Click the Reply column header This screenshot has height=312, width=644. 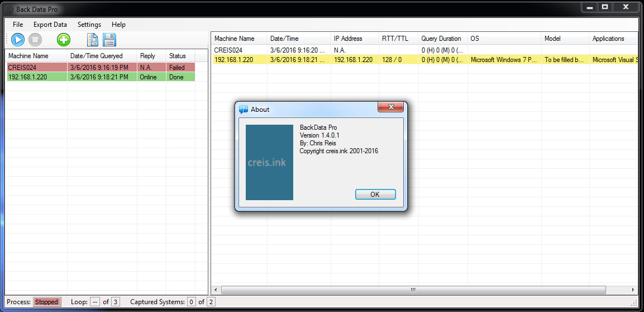coord(151,56)
